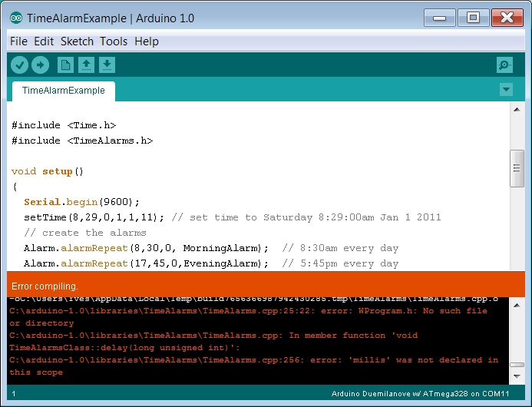Click the line number '1' in status bar
Image resolution: width=532 pixels, height=407 pixels.
coord(14,394)
